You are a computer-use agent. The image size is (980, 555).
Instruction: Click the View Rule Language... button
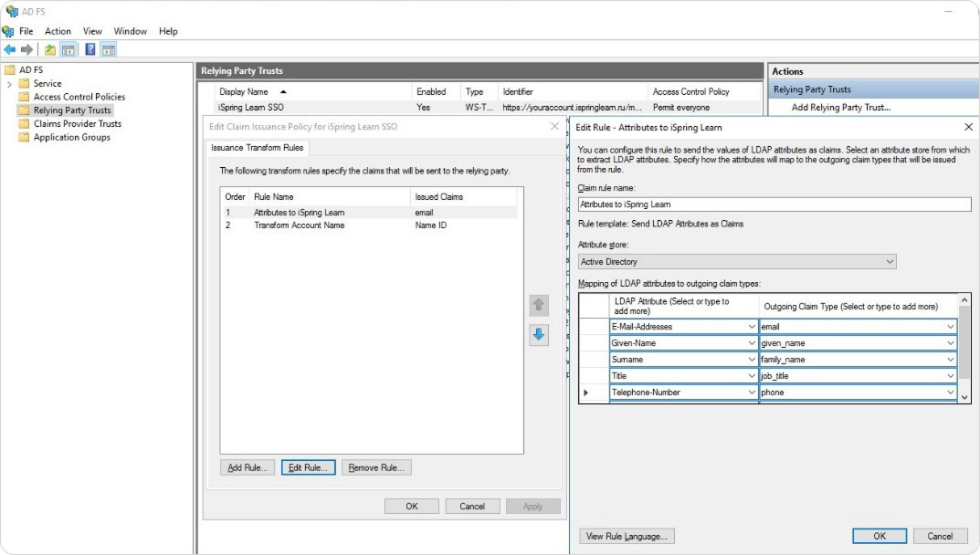coord(627,536)
